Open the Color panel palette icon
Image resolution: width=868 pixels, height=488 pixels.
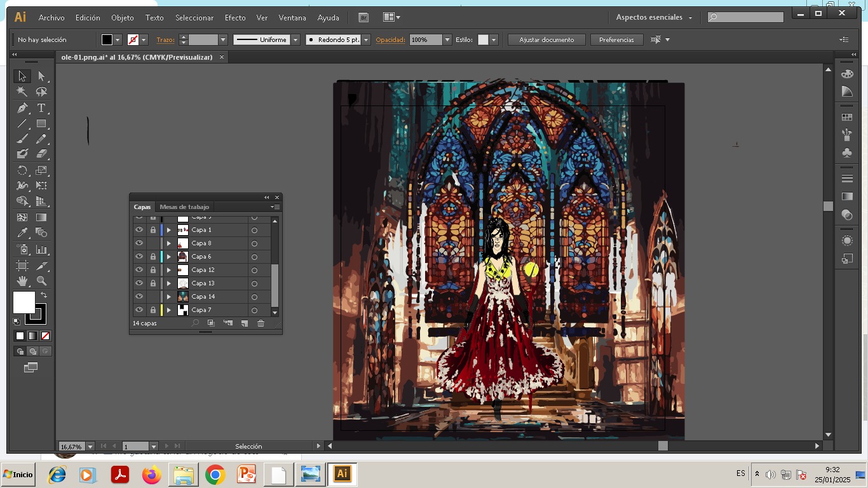[x=846, y=74]
